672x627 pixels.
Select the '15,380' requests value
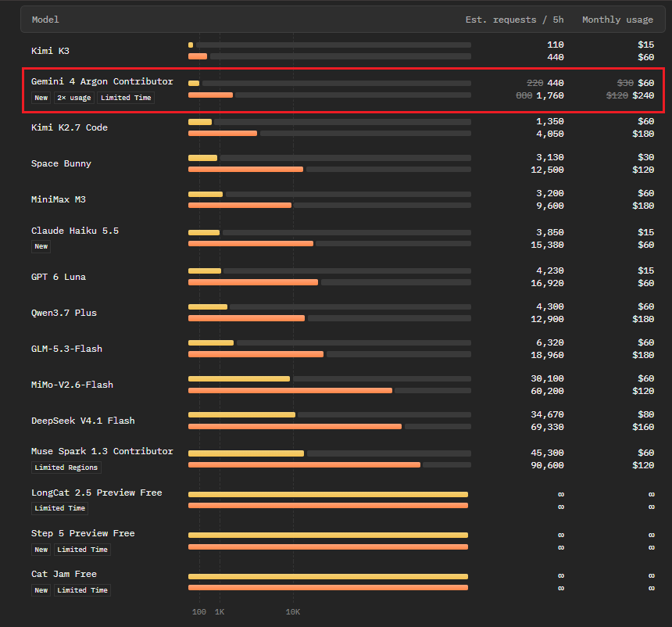point(547,245)
